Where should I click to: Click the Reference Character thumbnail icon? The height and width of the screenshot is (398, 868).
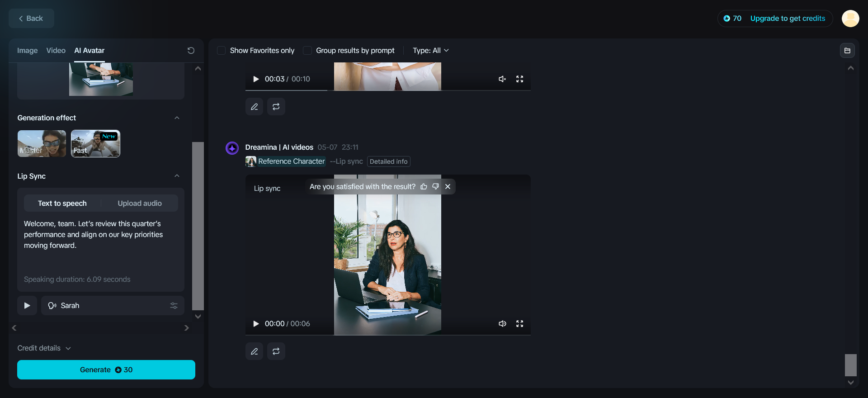(251, 161)
